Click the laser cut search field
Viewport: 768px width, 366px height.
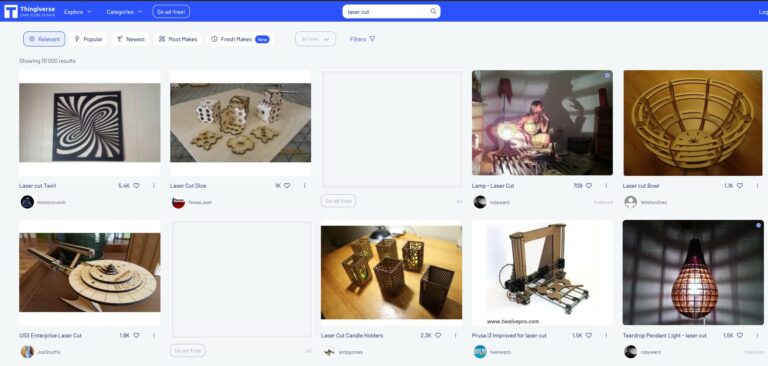pos(391,11)
